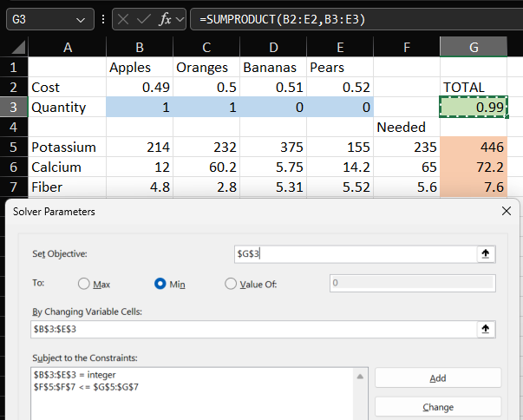Click the Add constraint button

click(x=438, y=378)
